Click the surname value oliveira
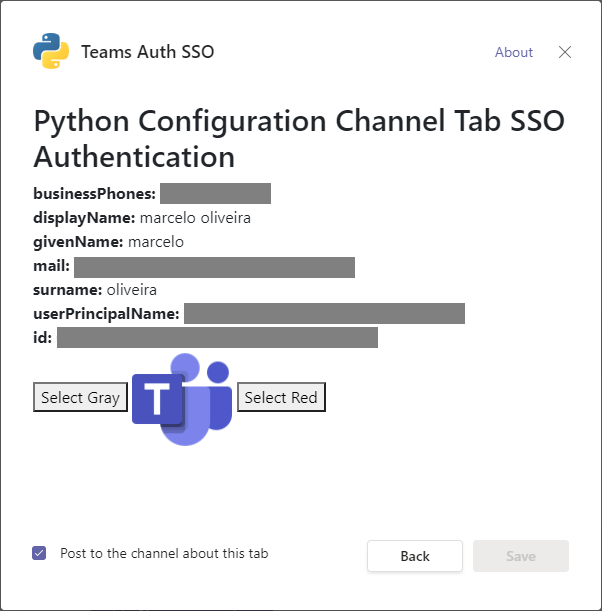The width and height of the screenshot is (602, 611). point(132,290)
